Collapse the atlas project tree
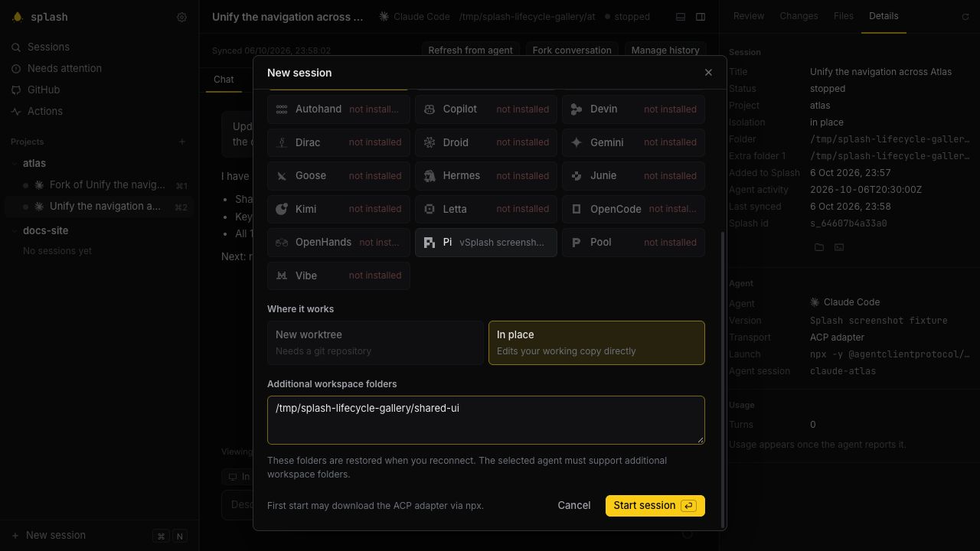Screen dimensions: 980x551 (x=15, y=163)
